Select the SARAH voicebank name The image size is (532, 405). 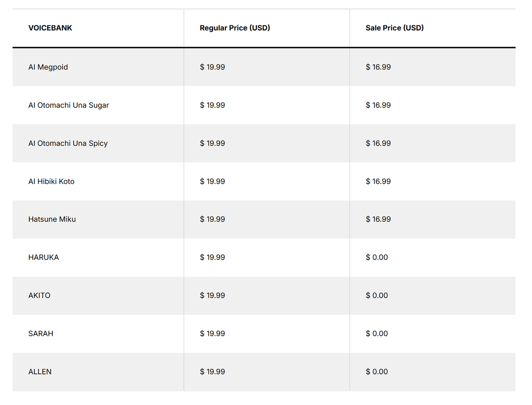pyautogui.click(x=41, y=334)
